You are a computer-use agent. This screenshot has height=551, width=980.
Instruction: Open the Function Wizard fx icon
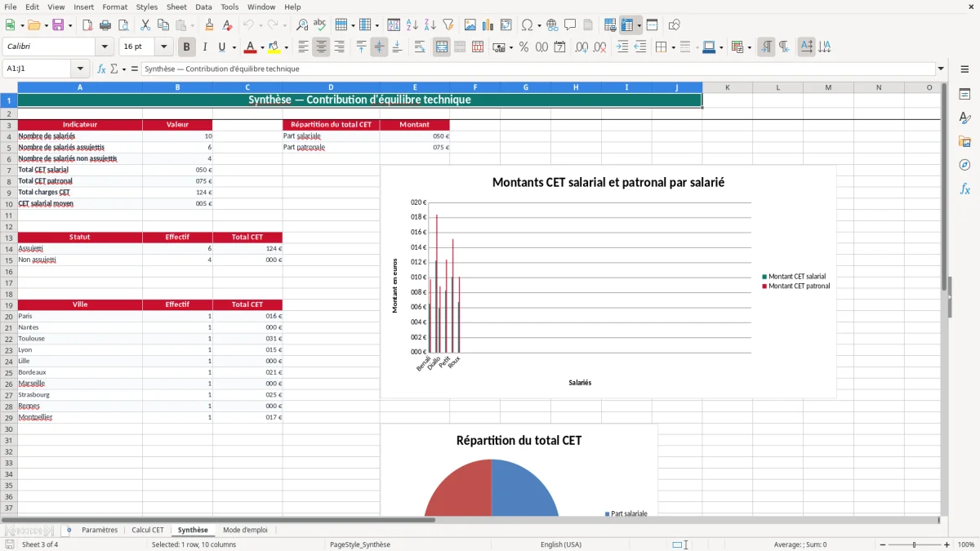(x=101, y=69)
